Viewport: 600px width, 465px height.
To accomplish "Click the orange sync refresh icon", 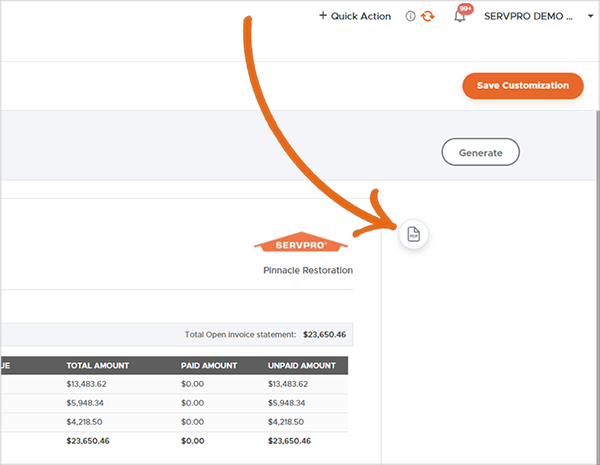I will 428,17.
